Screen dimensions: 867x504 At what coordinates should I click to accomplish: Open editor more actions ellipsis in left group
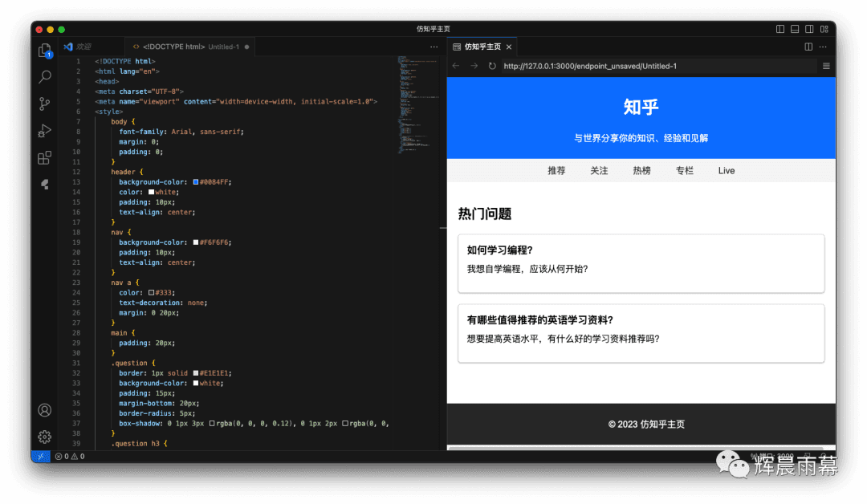(434, 47)
